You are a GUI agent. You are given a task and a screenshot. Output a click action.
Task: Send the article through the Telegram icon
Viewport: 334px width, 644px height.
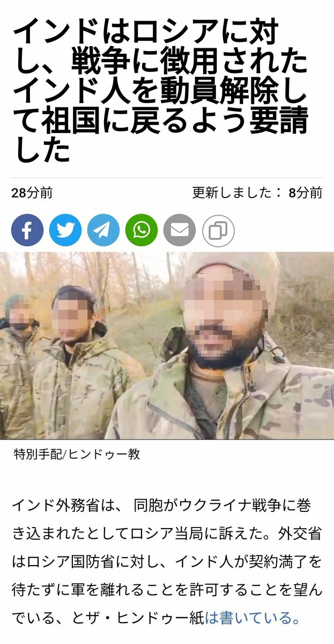tap(103, 231)
